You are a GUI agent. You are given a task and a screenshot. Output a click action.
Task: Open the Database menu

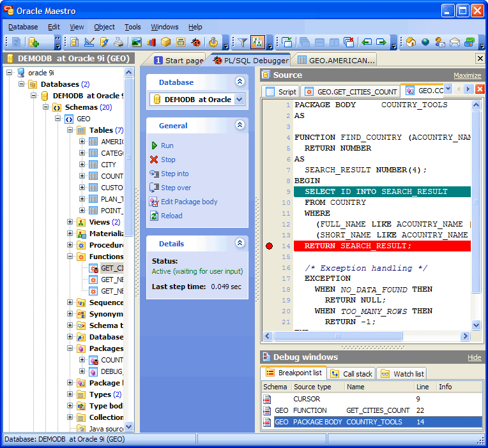coord(23,27)
